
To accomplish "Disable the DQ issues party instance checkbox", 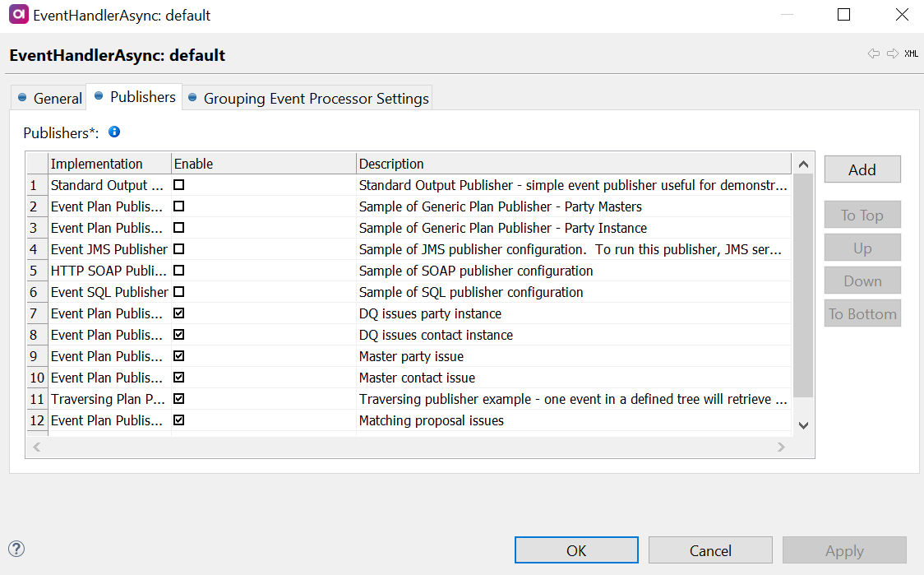I will [178, 313].
